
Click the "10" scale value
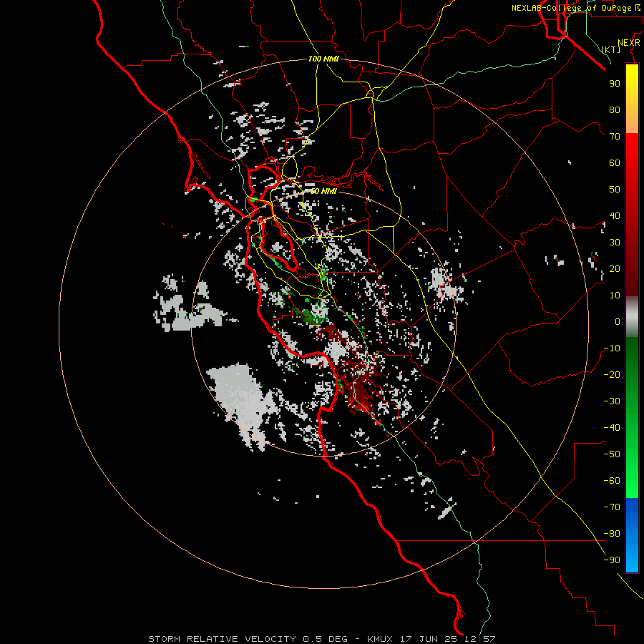point(615,296)
